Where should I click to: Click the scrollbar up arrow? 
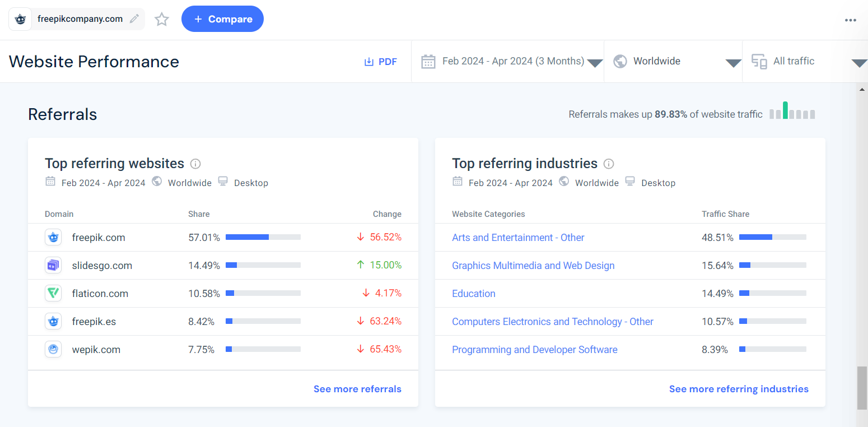pyautogui.click(x=862, y=89)
